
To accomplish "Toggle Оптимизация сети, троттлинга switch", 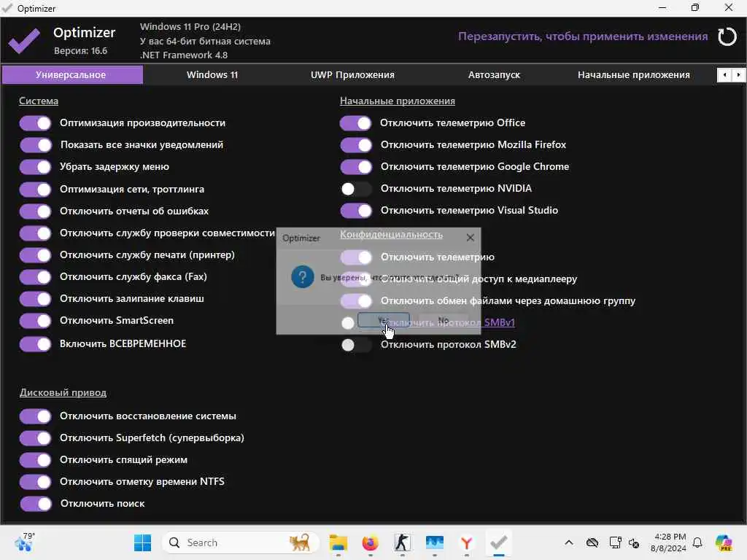I will tap(35, 190).
